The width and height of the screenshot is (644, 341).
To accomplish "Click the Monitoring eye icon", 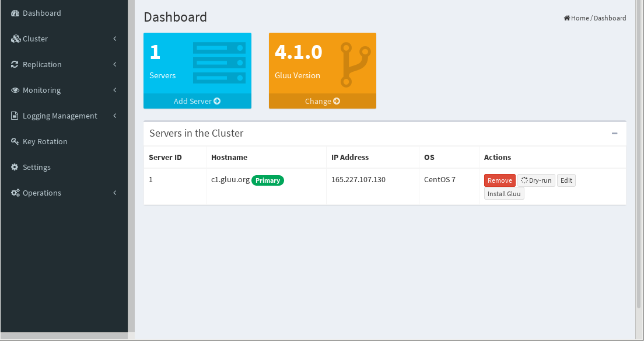I will [x=15, y=90].
